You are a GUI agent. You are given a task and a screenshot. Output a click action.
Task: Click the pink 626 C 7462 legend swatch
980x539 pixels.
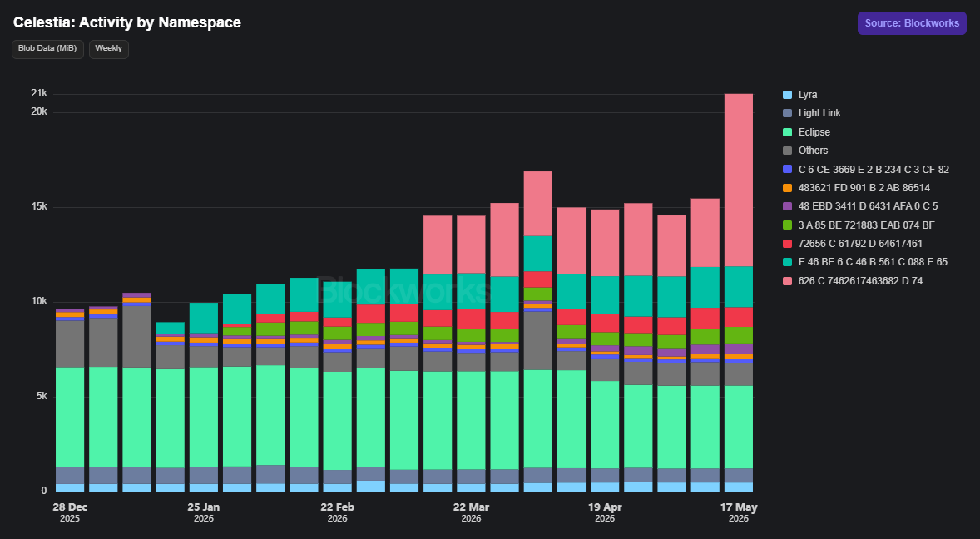(x=788, y=281)
